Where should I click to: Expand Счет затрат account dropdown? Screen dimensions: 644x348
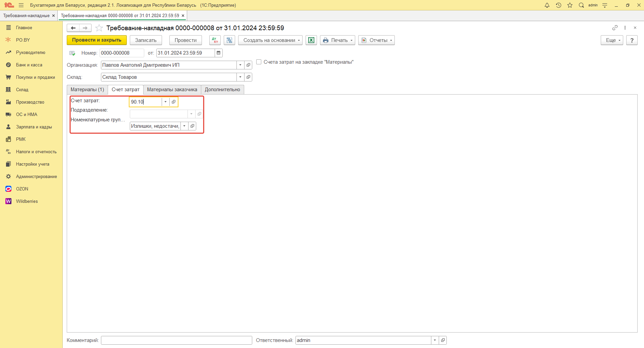pyautogui.click(x=165, y=102)
